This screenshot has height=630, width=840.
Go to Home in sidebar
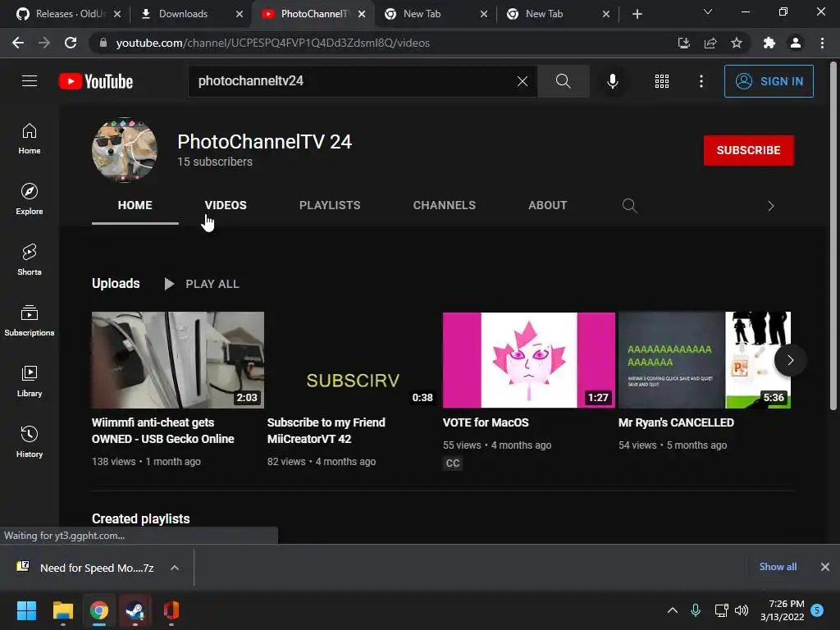[30, 139]
